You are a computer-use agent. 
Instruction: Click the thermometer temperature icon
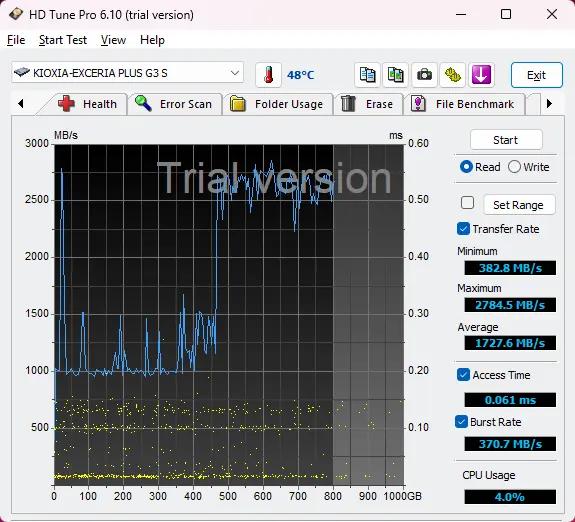[268, 75]
